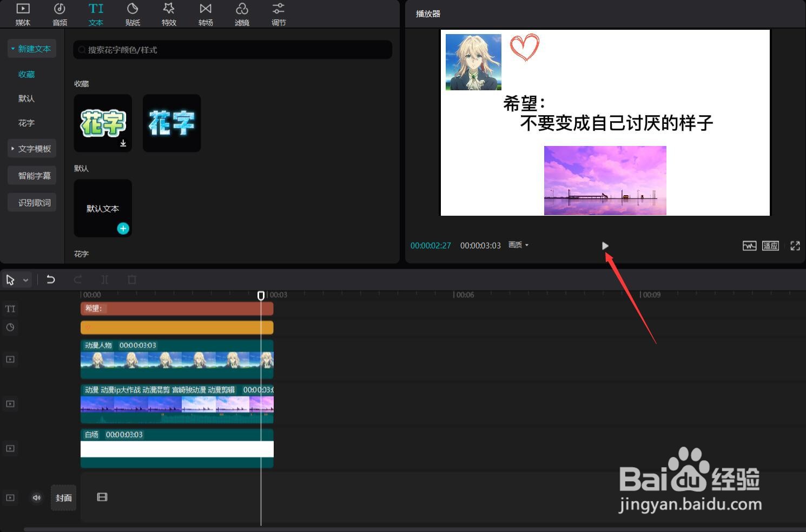Mute timeline audio with the speaker icon
This screenshot has width=806, height=532.
(x=37, y=497)
